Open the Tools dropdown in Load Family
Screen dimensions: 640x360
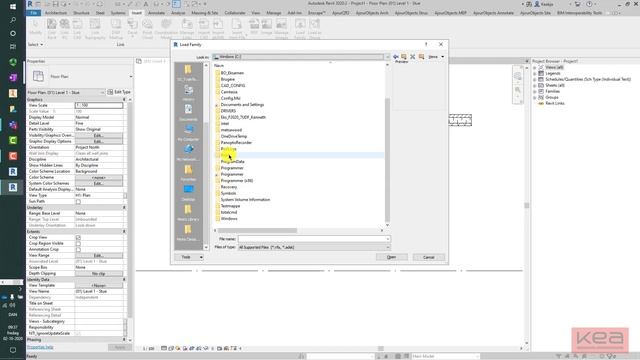[189, 257]
